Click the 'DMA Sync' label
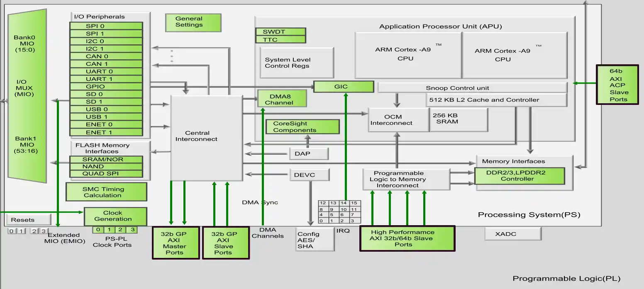The image size is (644, 289). pos(260,202)
